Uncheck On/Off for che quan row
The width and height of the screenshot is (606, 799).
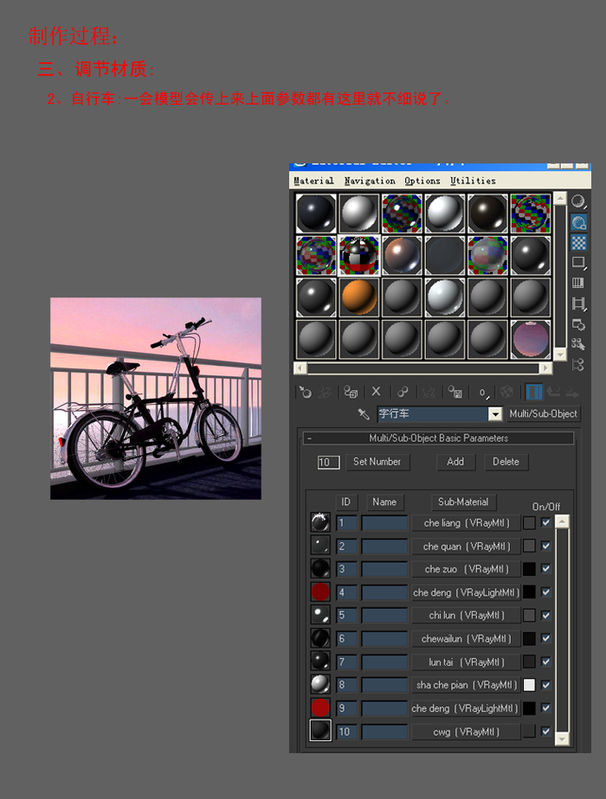point(546,546)
